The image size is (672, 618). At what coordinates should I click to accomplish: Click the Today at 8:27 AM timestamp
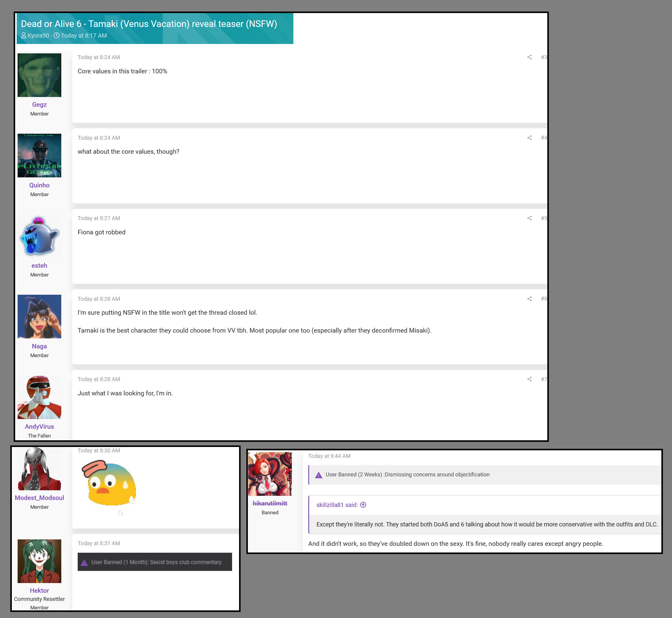[x=99, y=218]
